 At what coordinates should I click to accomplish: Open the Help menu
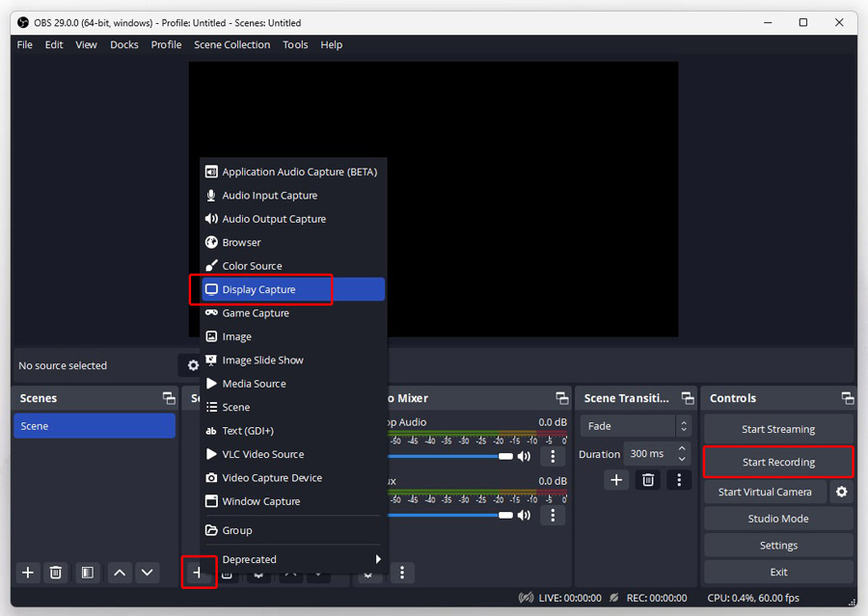click(331, 45)
